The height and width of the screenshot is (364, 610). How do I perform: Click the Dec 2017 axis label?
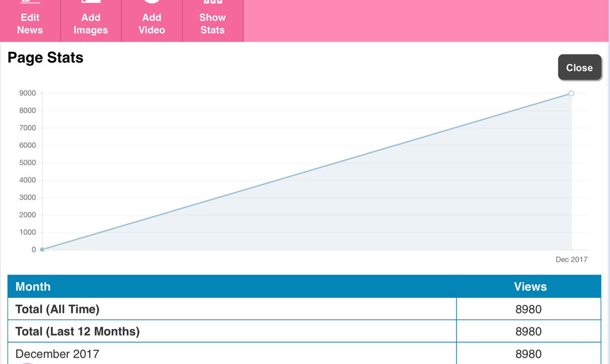(x=571, y=259)
